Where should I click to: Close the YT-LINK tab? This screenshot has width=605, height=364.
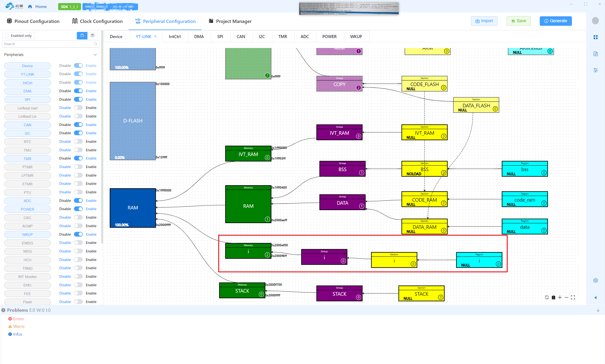[155, 36]
